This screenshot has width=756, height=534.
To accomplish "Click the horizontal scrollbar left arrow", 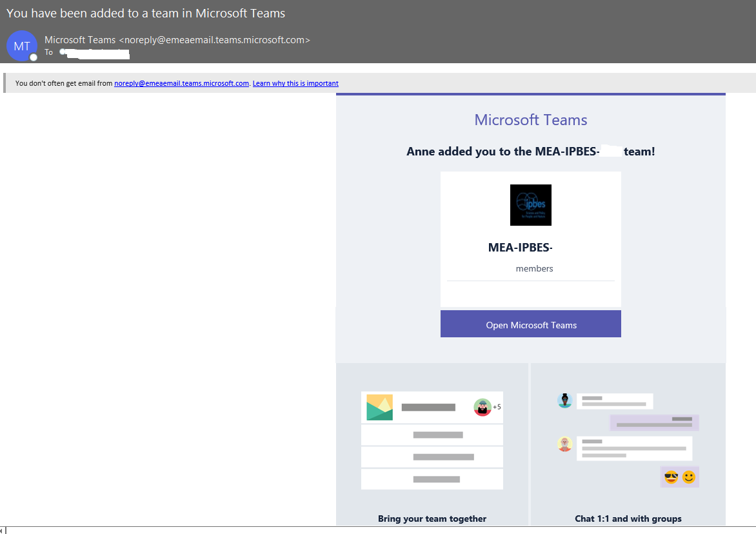I will [x=2, y=531].
